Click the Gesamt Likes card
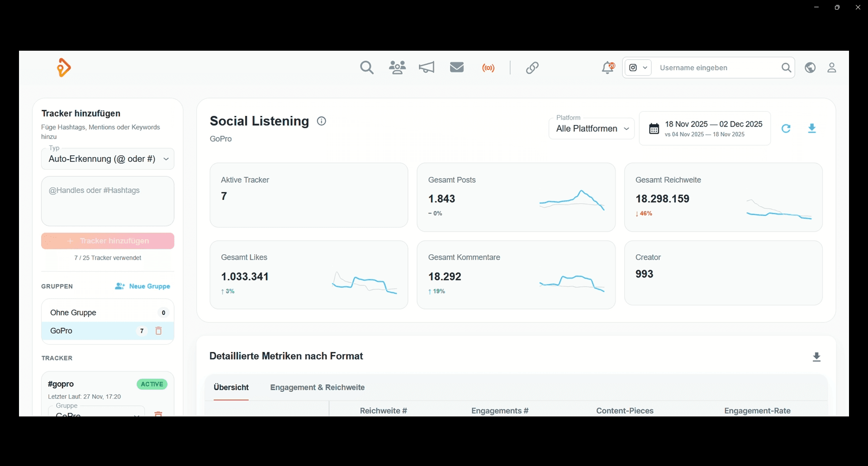Screen dimensions: 868x466 tap(309, 275)
